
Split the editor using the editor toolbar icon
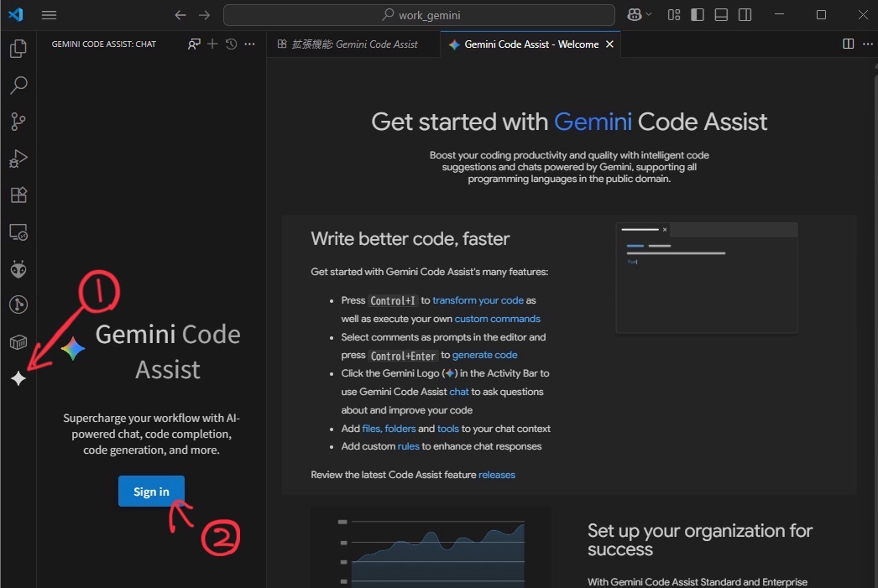(848, 44)
